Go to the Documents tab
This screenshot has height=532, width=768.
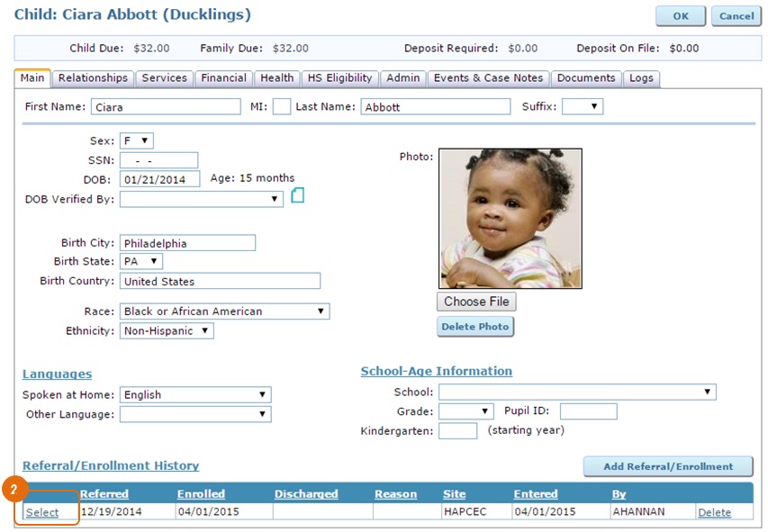(586, 78)
